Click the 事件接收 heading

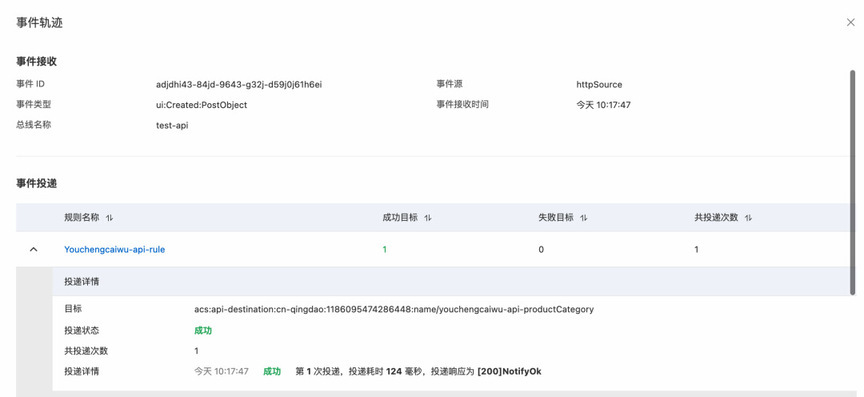tap(36, 62)
